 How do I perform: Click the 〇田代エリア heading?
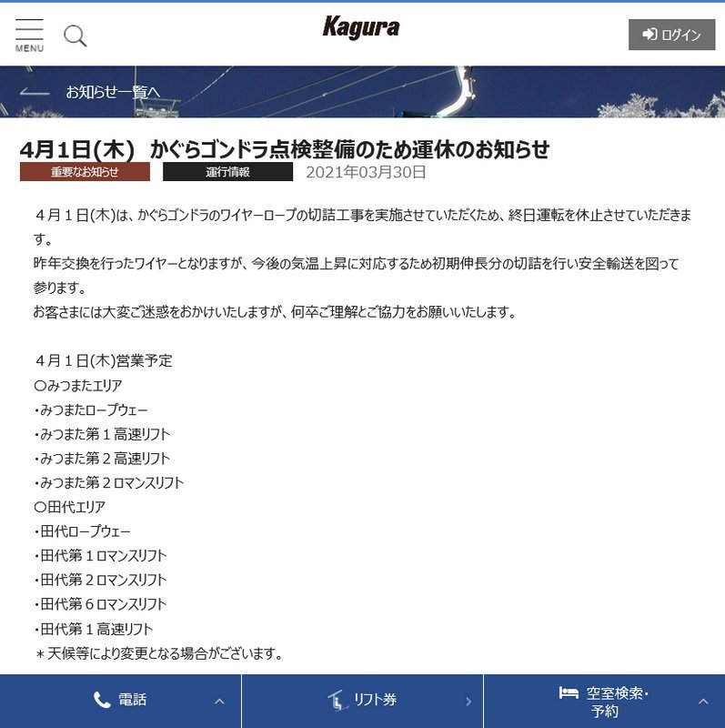(x=70, y=507)
